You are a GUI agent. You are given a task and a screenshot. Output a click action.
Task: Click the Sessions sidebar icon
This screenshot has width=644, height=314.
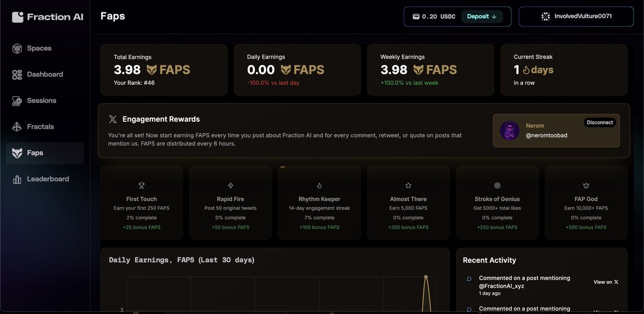(x=17, y=101)
